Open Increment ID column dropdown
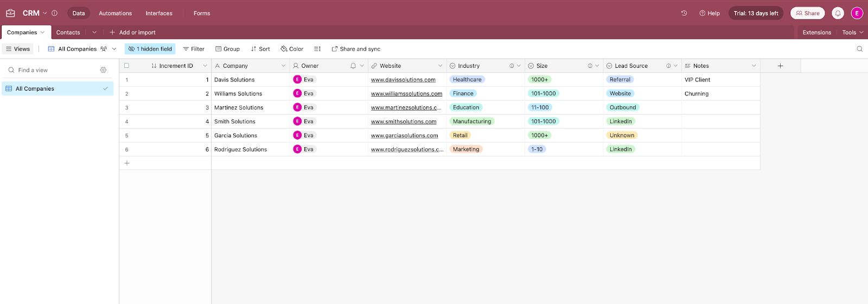 point(205,66)
